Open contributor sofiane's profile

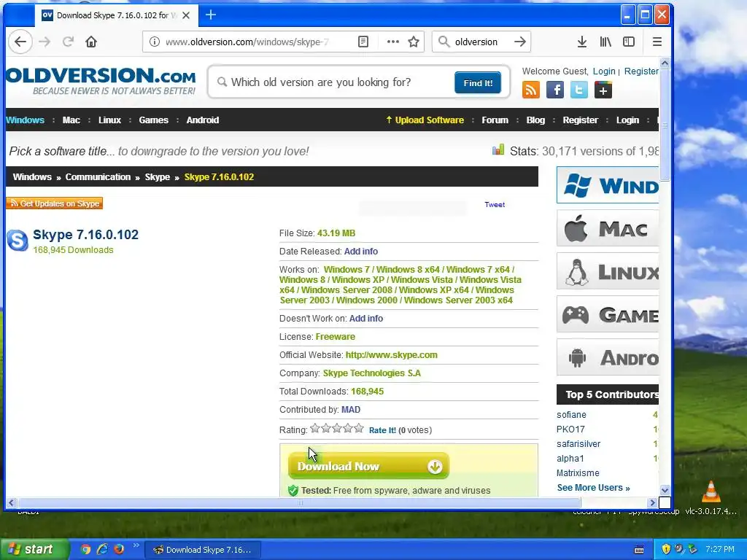tap(571, 415)
